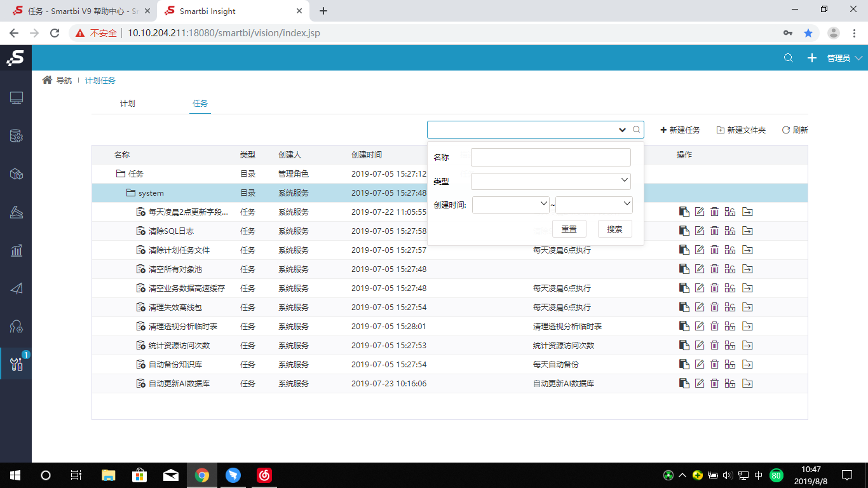Open the Windows Start menu

pos(15,475)
